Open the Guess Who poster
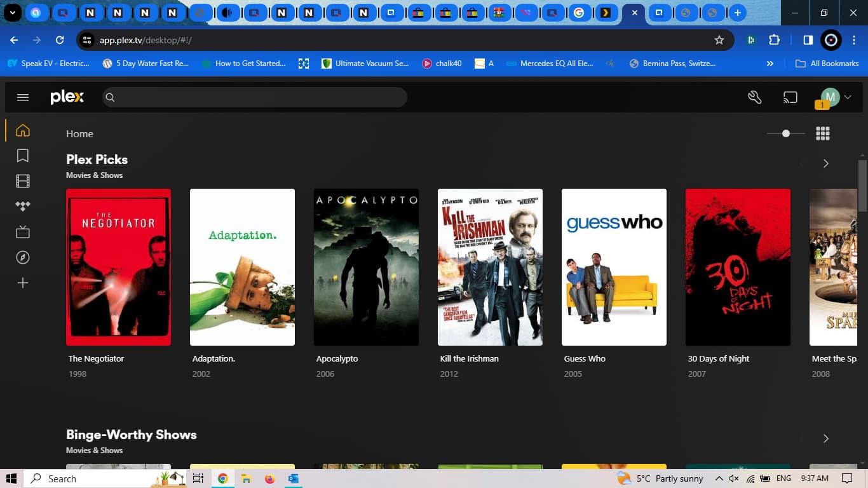The image size is (868, 488). tap(614, 267)
